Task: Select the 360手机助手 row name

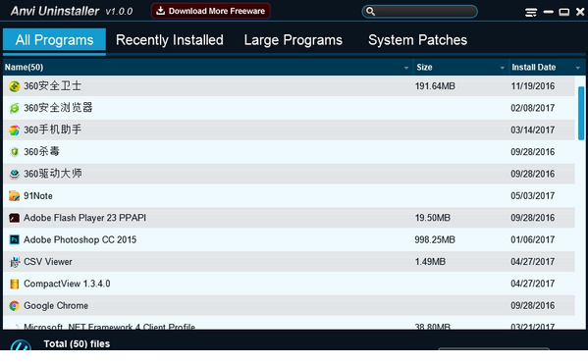Action: [x=52, y=130]
